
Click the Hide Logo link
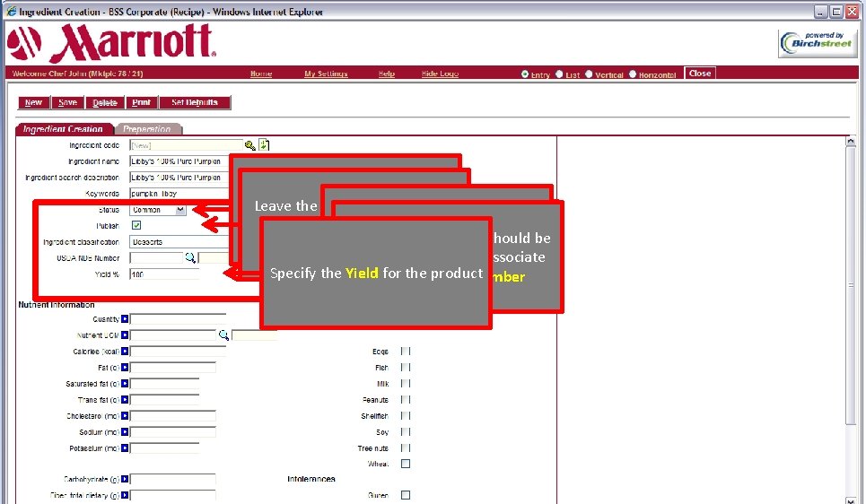click(x=440, y=74)
